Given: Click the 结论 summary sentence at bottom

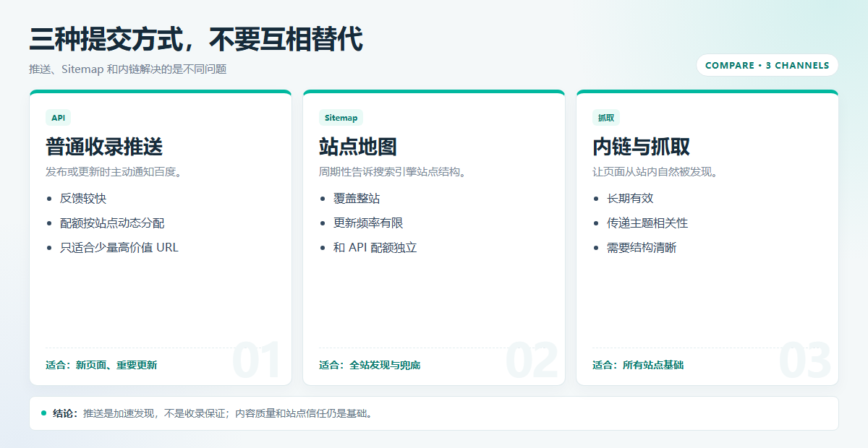Looking at the screenshot, I should [x=213, y=413].
